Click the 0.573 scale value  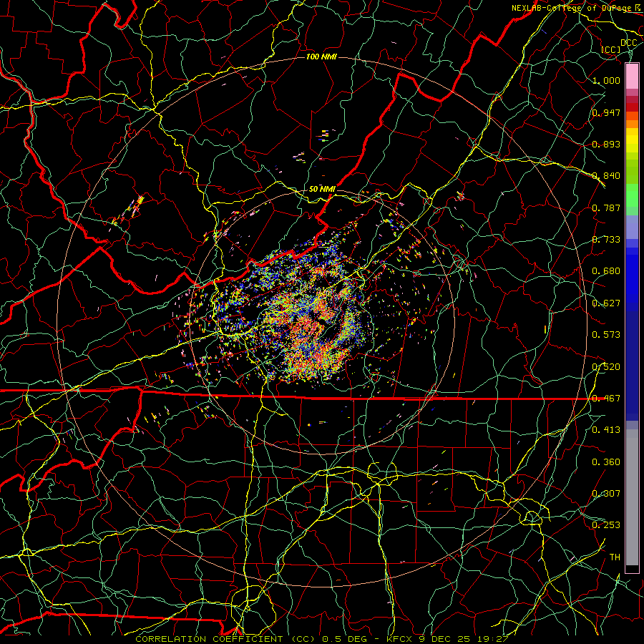click(x=606, y=335)
